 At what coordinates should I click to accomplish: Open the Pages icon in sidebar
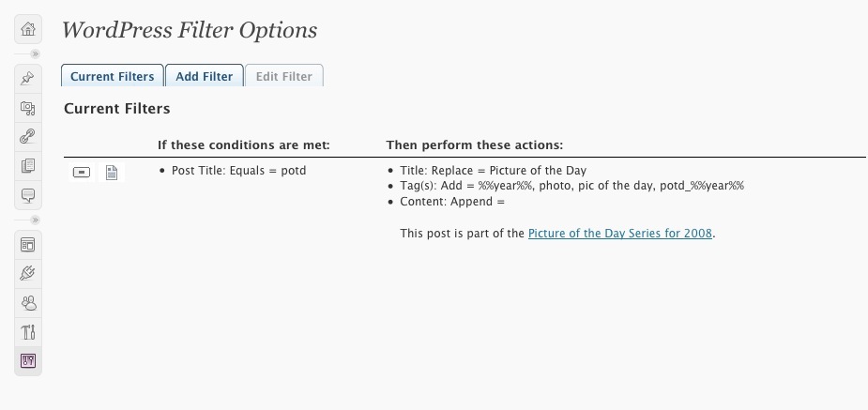pos(27,165)
